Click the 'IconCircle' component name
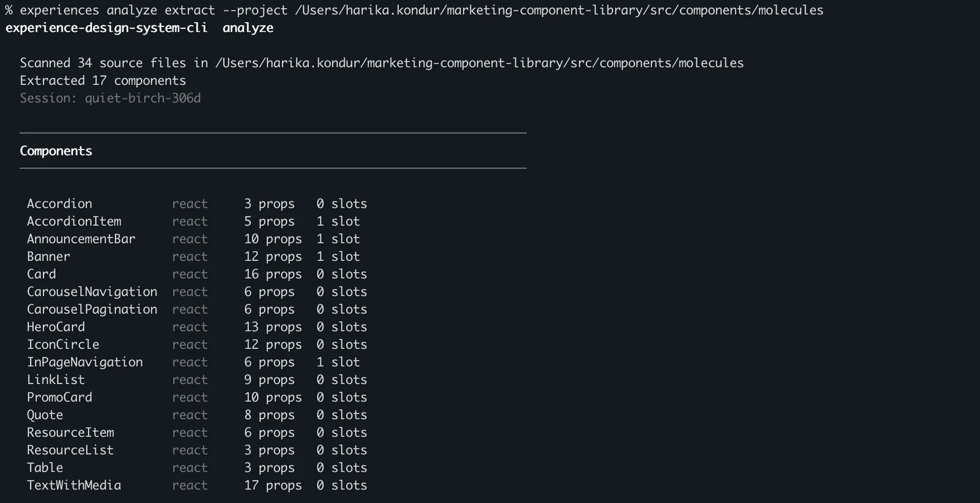This screenshot has height=503, width=980. [63, 345]
